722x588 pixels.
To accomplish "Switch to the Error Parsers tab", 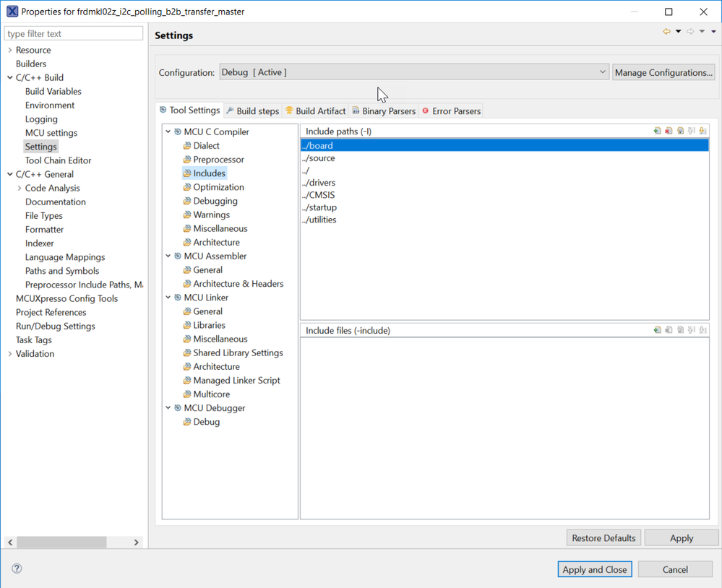I will click(x=451, y=111).
